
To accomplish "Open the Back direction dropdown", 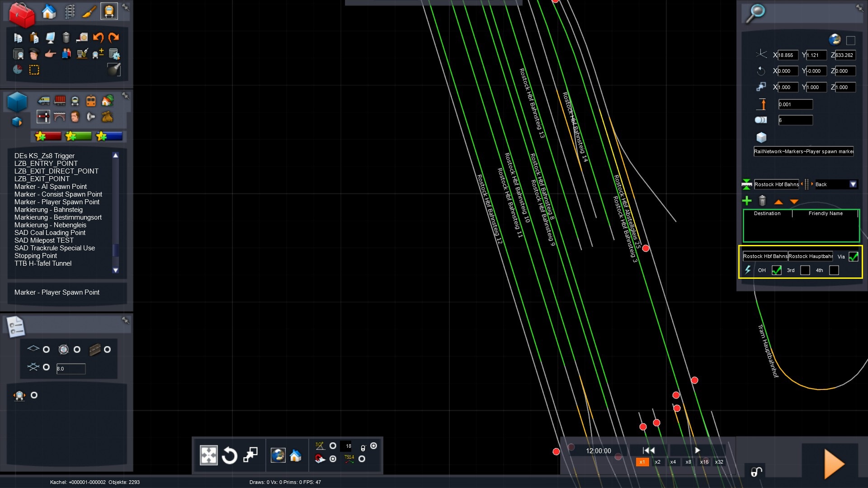I will coord(853,184).
